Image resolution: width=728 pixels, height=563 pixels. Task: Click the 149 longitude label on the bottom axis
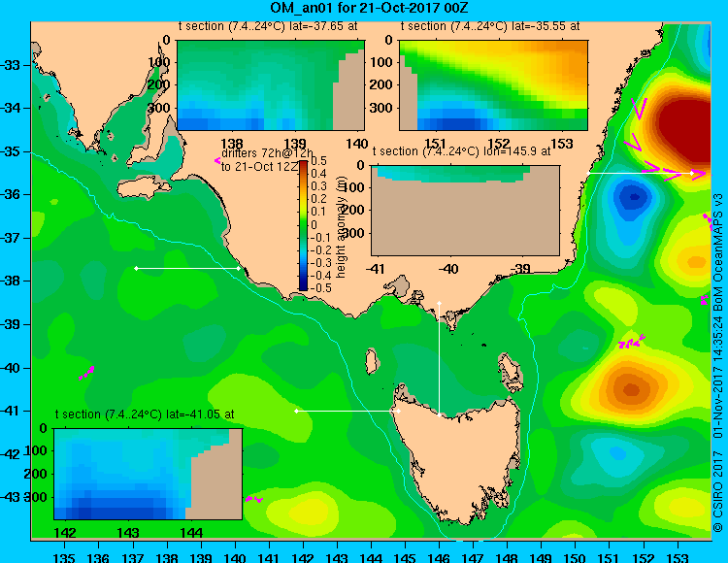(x=542, y=557)
